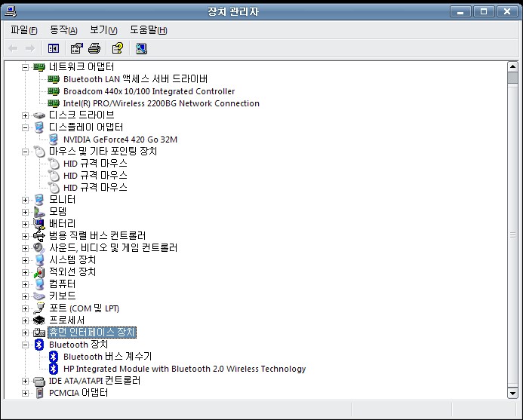The image size is (523, 420).
Task: Expand the 디스크 드라이브 node
Action: tap(25, 115)
